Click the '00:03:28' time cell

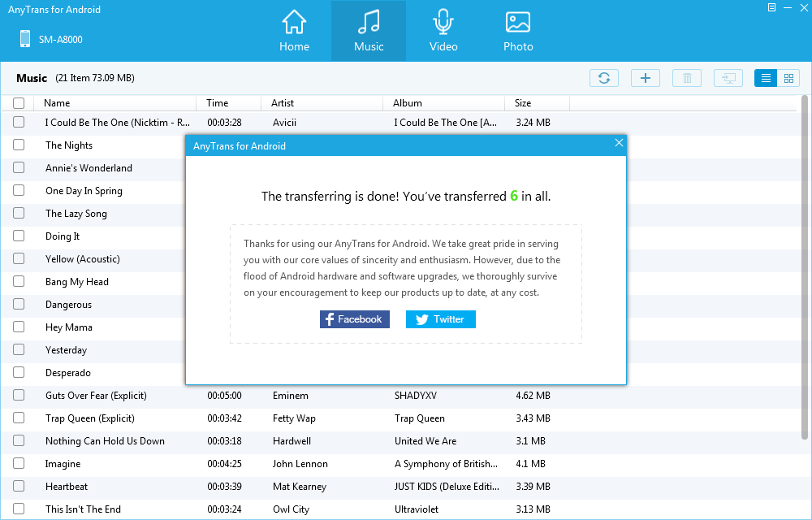point(225,123)
